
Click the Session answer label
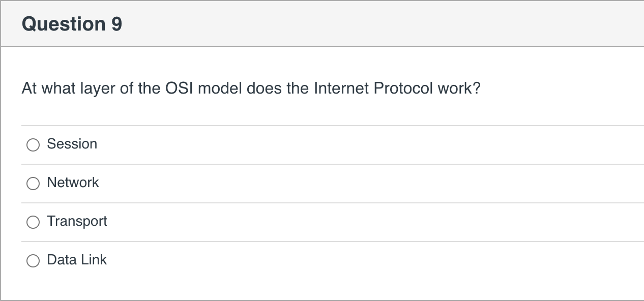tap(72, 144)
